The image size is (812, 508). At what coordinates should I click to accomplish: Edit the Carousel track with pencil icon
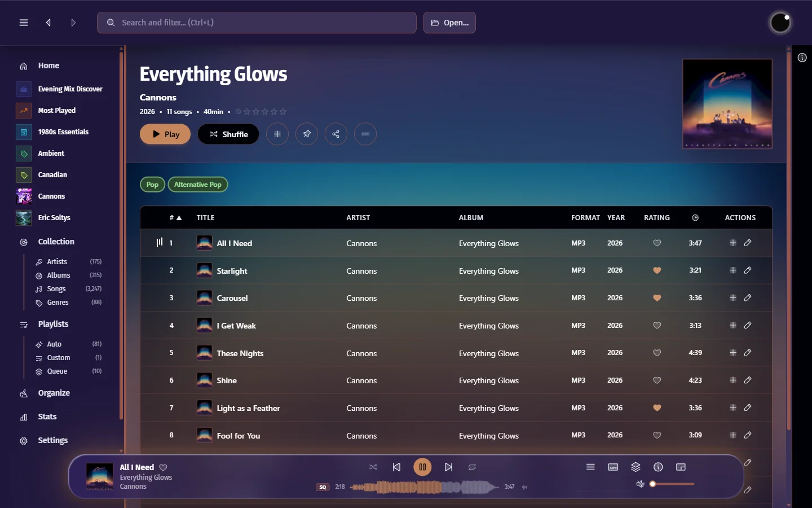748,297
